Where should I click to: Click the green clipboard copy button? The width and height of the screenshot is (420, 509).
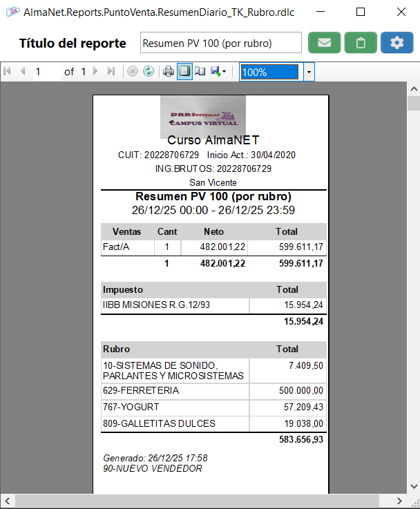(361, 43)
